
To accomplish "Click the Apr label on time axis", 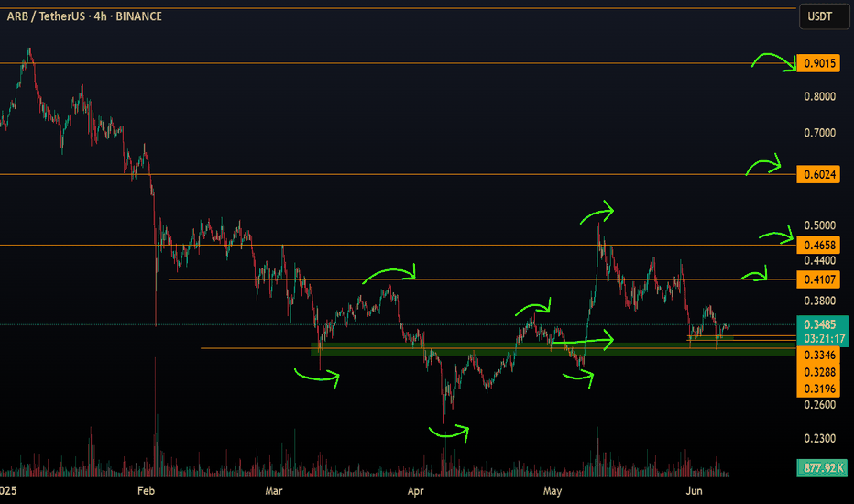I will (x=416, y=491).
